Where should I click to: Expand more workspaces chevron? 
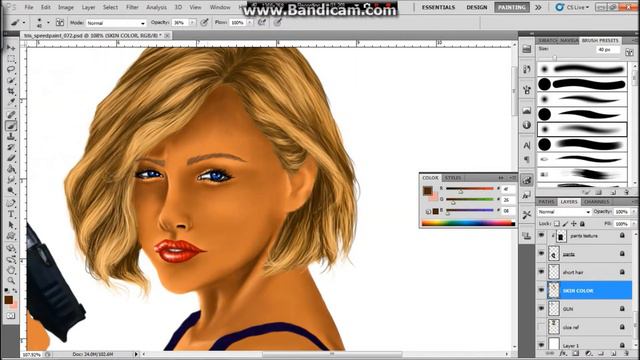[538, 7]
